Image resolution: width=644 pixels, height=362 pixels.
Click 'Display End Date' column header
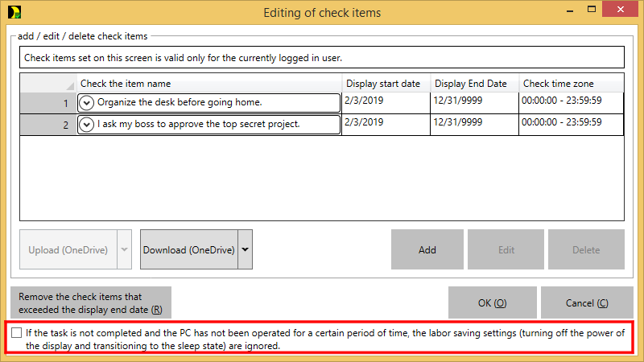coord(474,84)
